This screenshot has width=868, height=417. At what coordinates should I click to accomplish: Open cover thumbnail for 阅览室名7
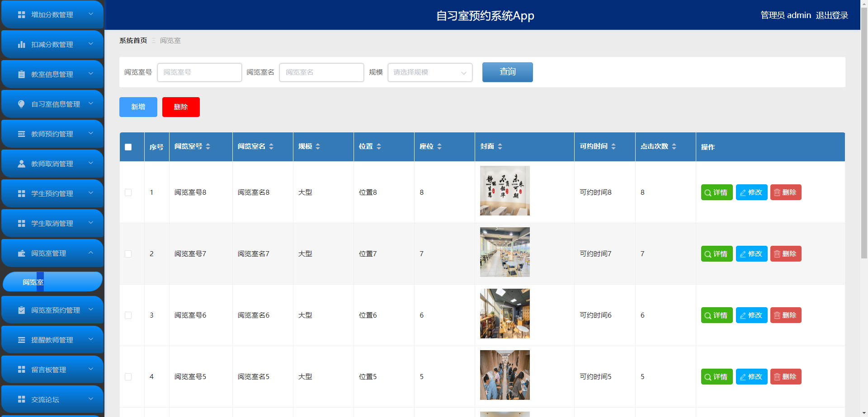[x=505, y=252]
